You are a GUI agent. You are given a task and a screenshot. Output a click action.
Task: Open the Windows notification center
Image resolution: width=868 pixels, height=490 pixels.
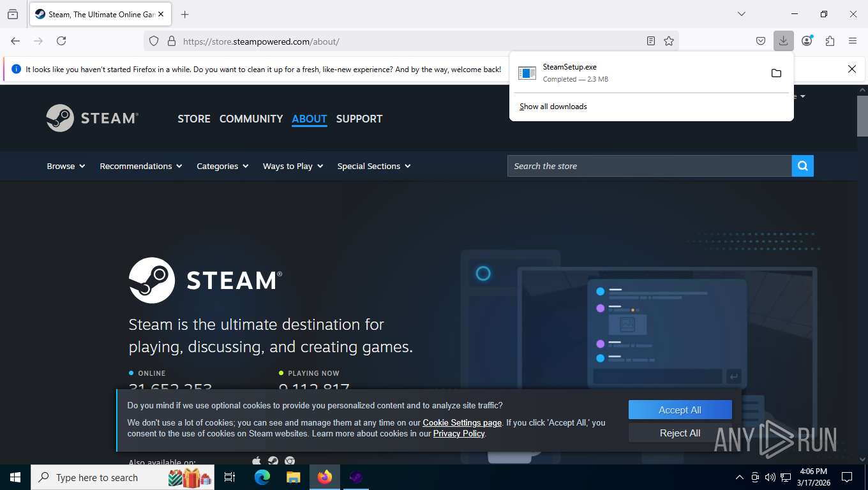(x=847, y=477)
